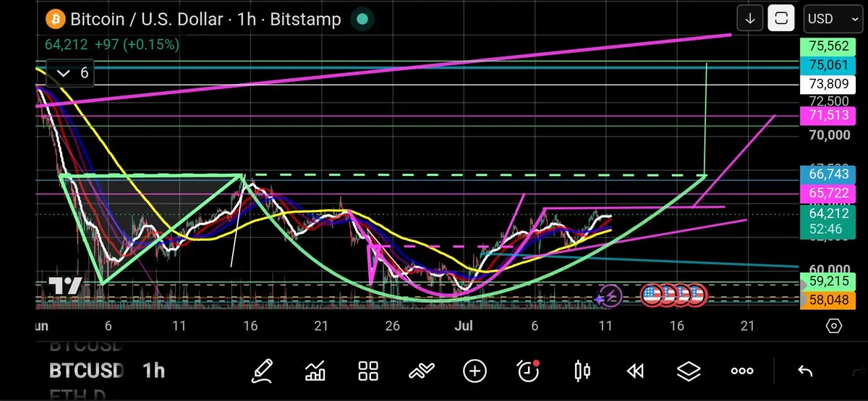Tap the first US flag economic event marker
The image size is (868, 401).
651,295
